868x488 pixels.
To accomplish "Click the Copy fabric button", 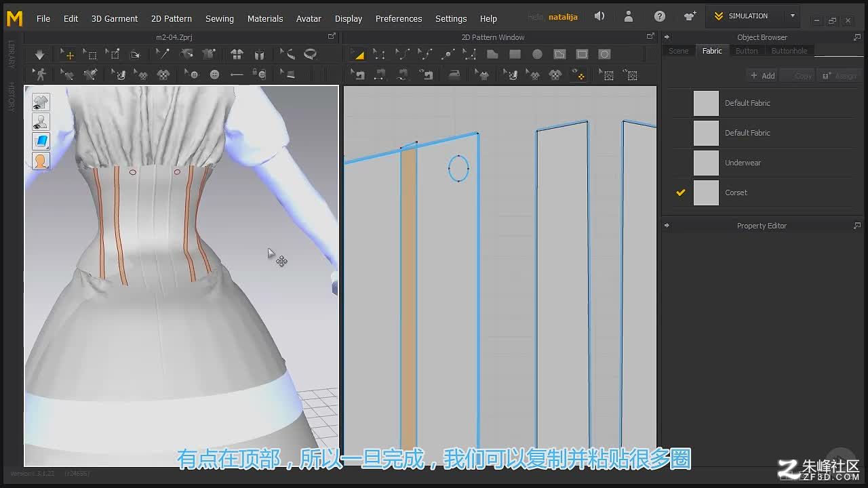I will pos(797,76).
